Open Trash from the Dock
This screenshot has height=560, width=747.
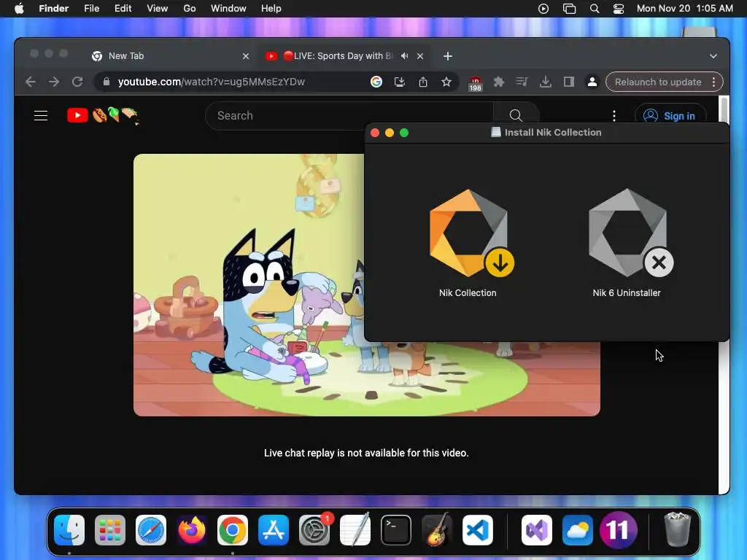(x=678, y=529)
